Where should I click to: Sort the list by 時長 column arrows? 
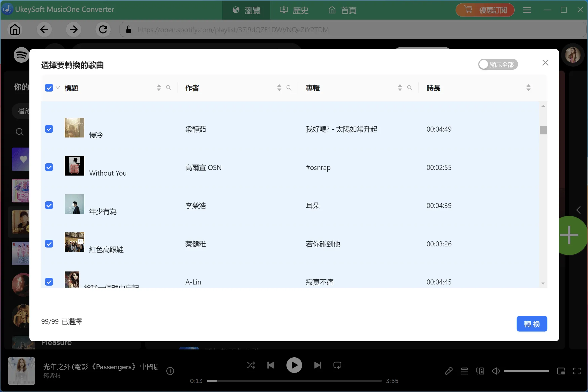coord(528,88)
